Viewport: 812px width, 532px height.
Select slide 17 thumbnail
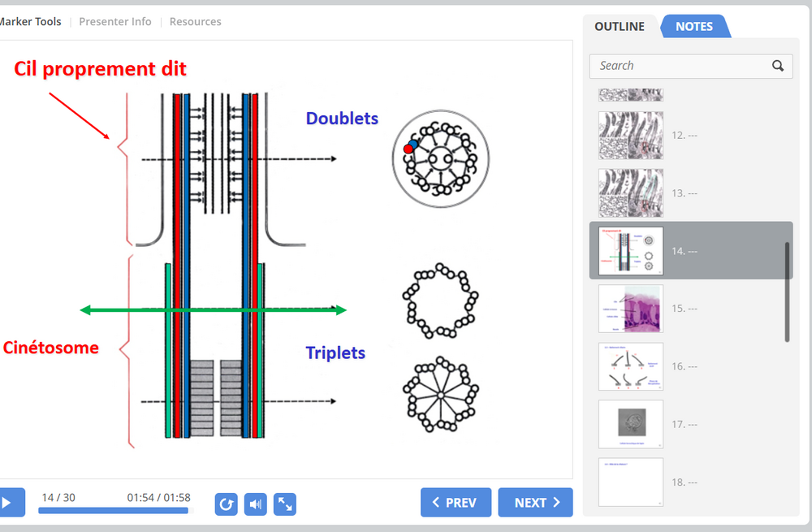pyautogui.click(x=630, y=424)
